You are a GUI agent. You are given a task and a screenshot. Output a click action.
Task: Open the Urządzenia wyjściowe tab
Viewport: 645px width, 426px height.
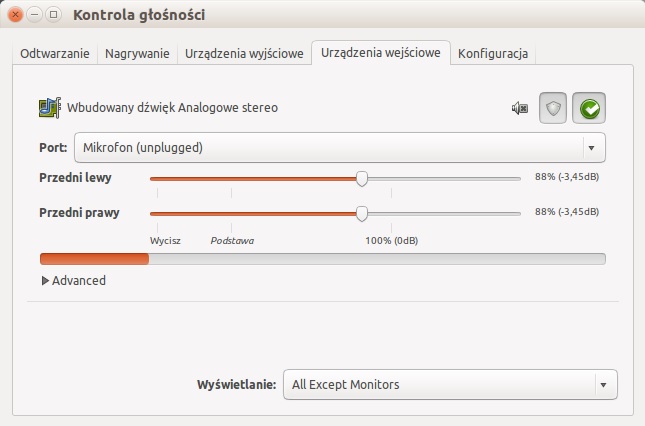244,53
